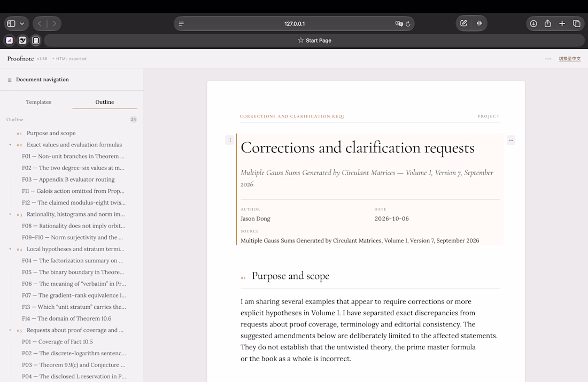Viewport: 588px width, 382px height.
Task: Go back with the left arrow
Action: pos(40,24)
